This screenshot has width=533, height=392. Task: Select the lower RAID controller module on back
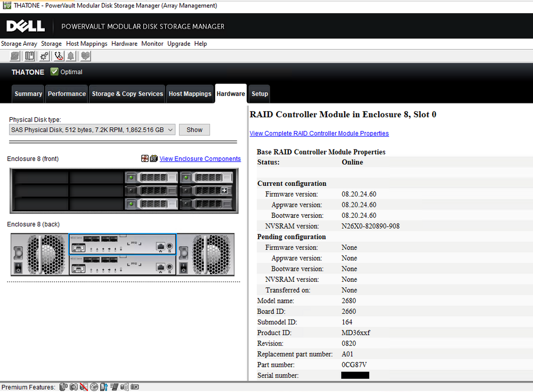click(x=123, y=265)
